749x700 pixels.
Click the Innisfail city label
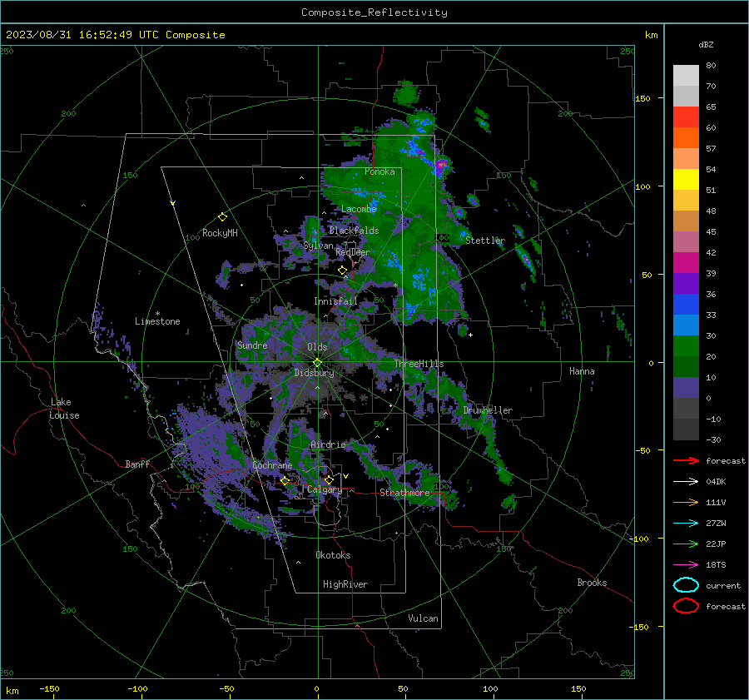336,301
